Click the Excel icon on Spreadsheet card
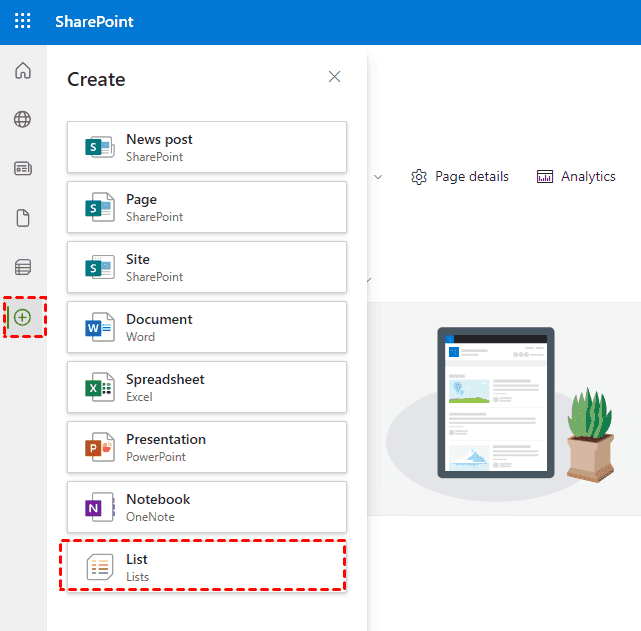 99,387
